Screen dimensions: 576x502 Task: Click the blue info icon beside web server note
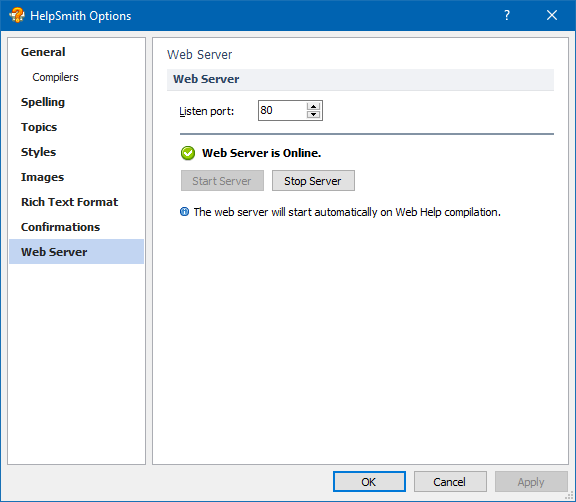tap(184, 212)
